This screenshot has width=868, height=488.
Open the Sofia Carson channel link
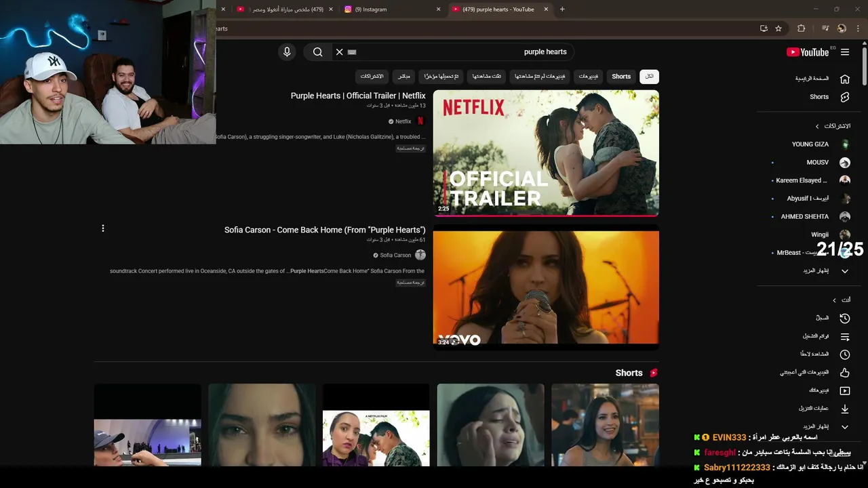(x=395, y=256)
